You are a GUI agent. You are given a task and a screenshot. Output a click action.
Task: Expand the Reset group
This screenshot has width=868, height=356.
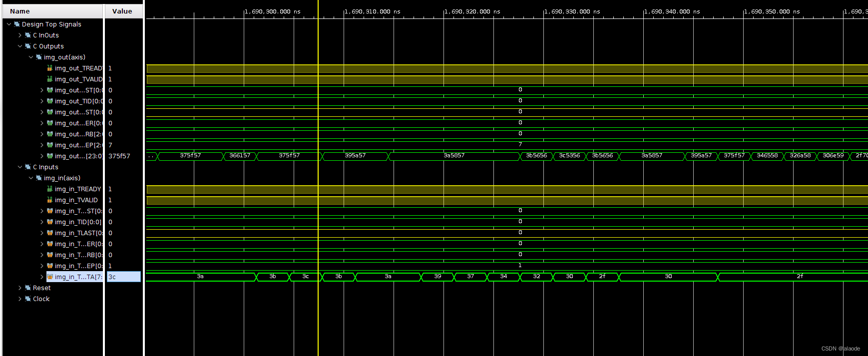20,288
